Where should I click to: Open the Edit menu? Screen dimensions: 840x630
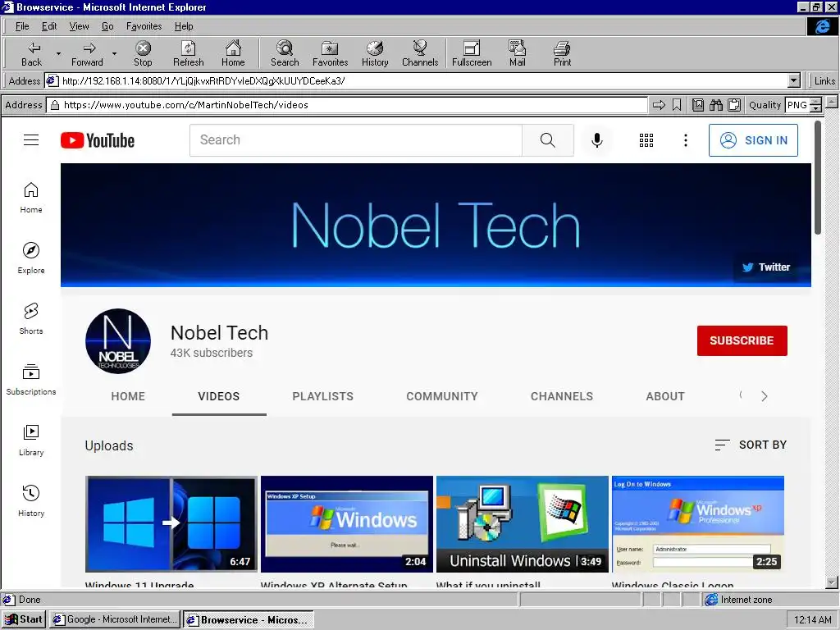(48, 26)
